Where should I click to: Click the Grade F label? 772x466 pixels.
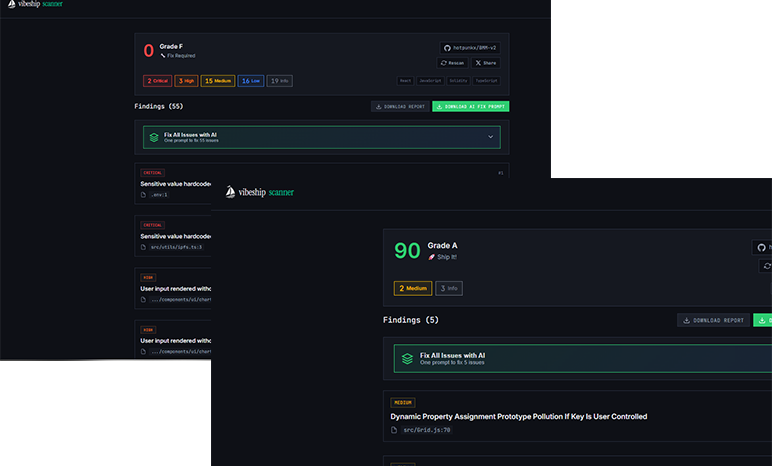pos(171,46)
